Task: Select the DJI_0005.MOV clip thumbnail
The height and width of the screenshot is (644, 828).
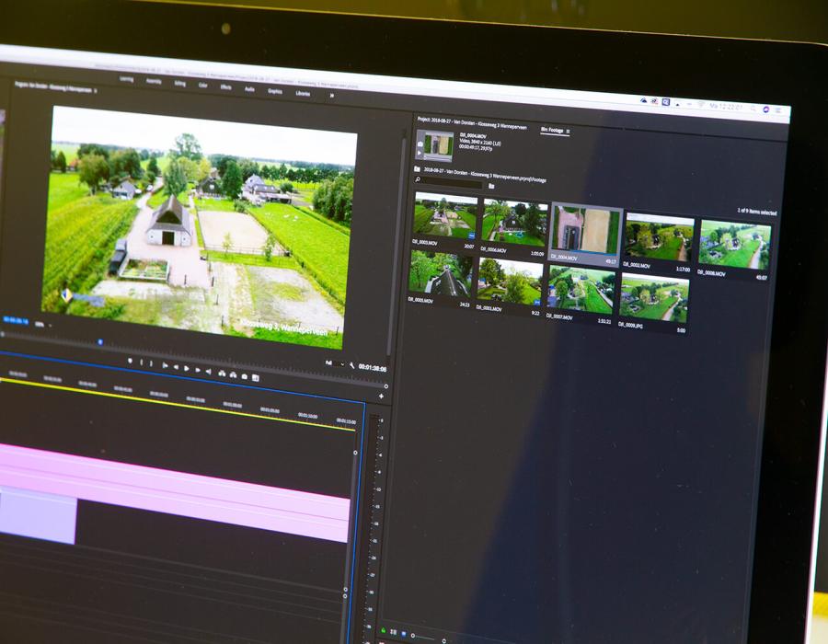Action: (x=442, y=273)
